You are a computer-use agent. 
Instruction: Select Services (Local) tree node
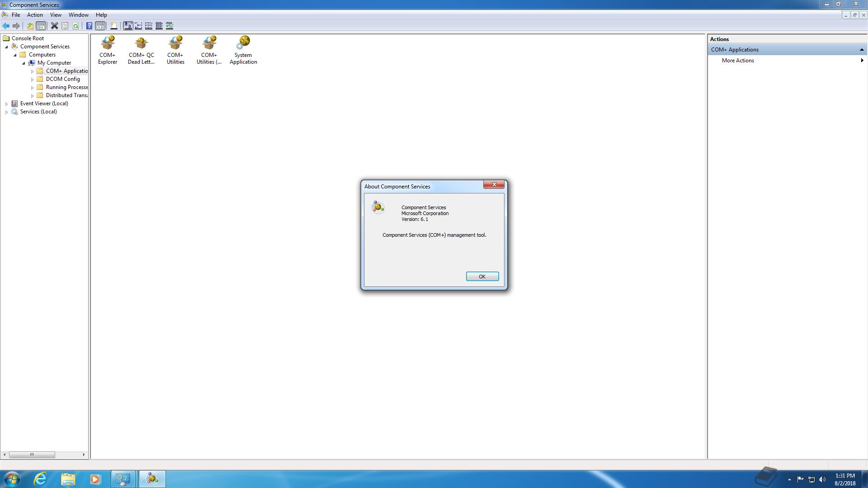38,112
